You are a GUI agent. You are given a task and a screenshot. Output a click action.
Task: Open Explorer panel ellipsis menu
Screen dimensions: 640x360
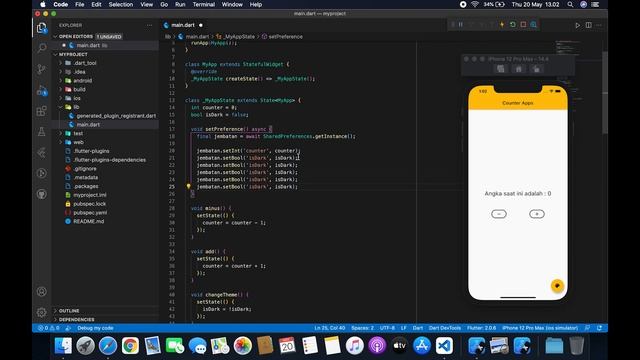tap(149, 25)
